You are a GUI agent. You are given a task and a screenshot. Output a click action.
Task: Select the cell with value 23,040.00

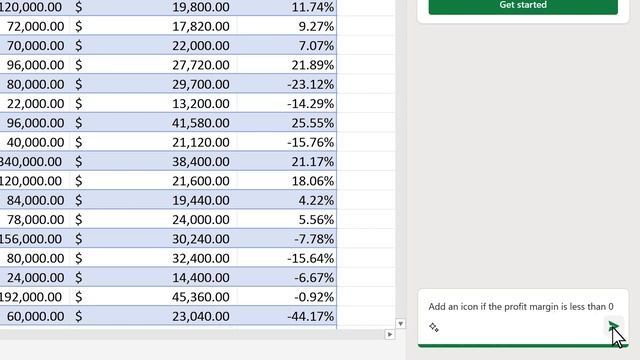[x=153, y=316]
